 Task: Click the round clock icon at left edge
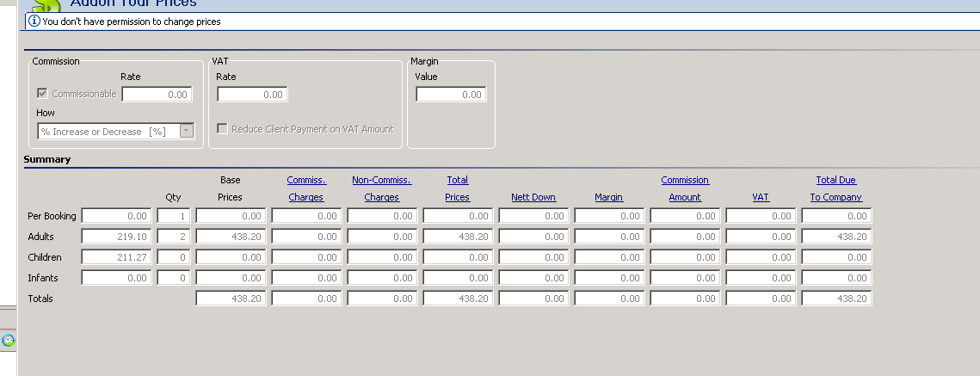click(x=9, y=341)
